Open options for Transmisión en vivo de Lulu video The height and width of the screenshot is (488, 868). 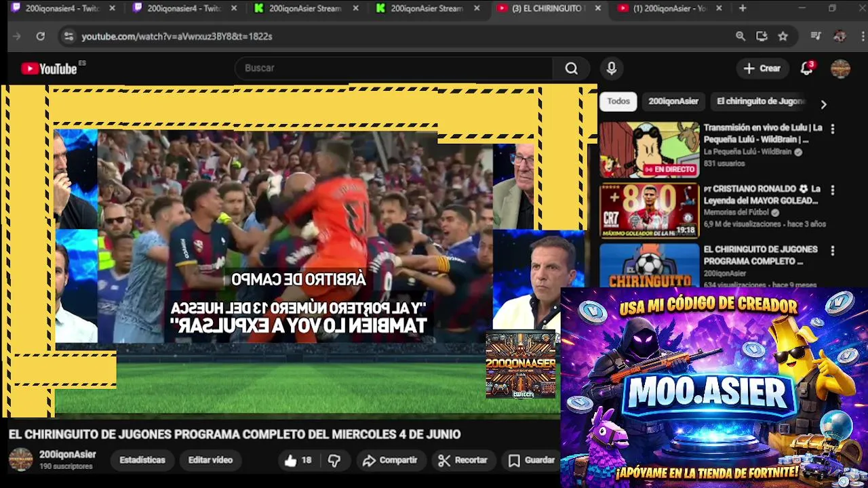(x=832, y=129)
